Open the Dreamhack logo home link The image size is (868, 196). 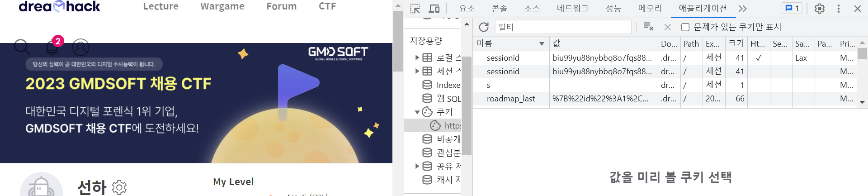59,6
